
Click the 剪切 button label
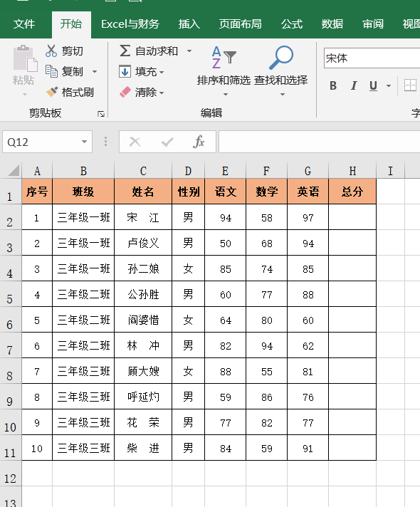pyautogui.click(x=73, y=51)
